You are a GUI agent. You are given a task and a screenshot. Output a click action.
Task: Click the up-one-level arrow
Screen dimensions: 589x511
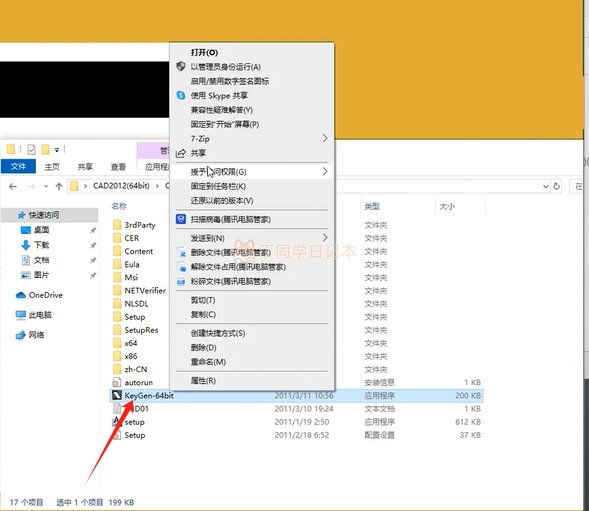(x=59, y=186)
